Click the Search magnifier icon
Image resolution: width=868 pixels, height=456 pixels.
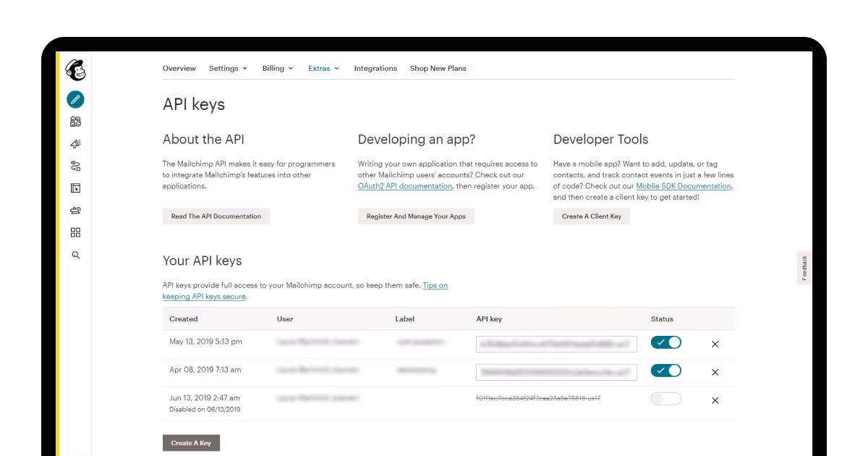(x=75, y=255)
